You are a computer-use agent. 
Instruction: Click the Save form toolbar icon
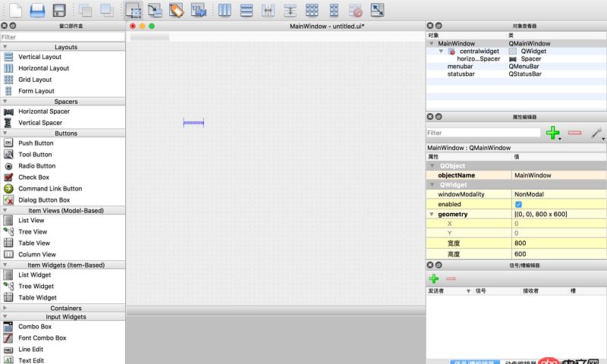(x=59, y=10)
